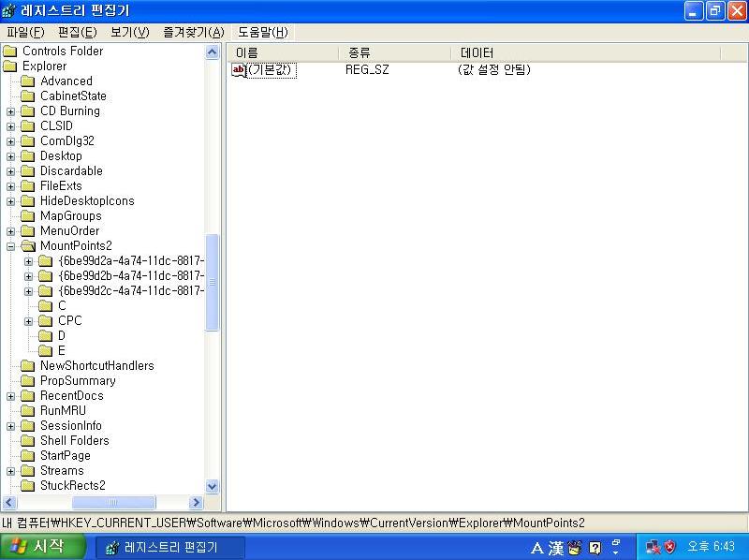Click the Advanced folder icon
Viewport: 749px width, 560px height.
(28, 81)
